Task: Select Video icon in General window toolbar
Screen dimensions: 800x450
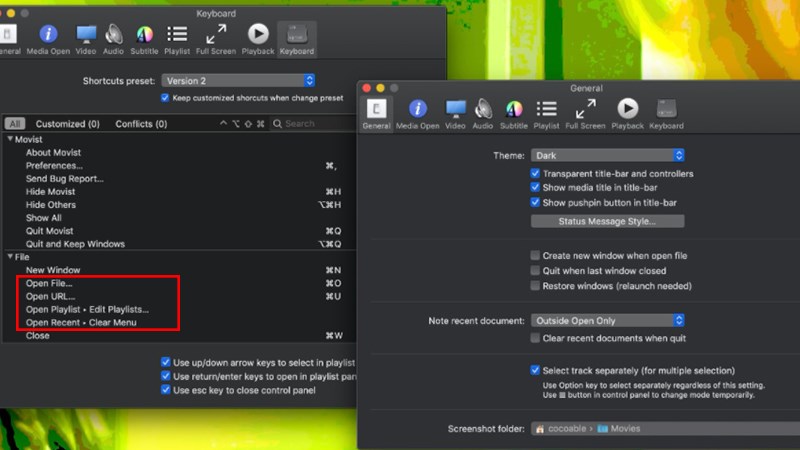Action: coord(456,113)
